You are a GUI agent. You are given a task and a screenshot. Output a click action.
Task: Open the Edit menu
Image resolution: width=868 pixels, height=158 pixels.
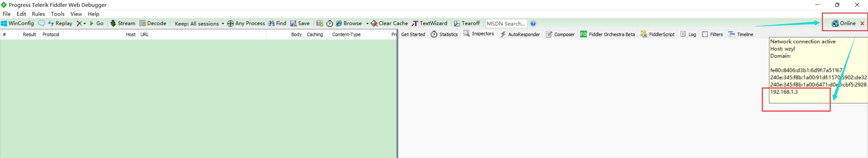pyautogui.click(x=21, y=14)
